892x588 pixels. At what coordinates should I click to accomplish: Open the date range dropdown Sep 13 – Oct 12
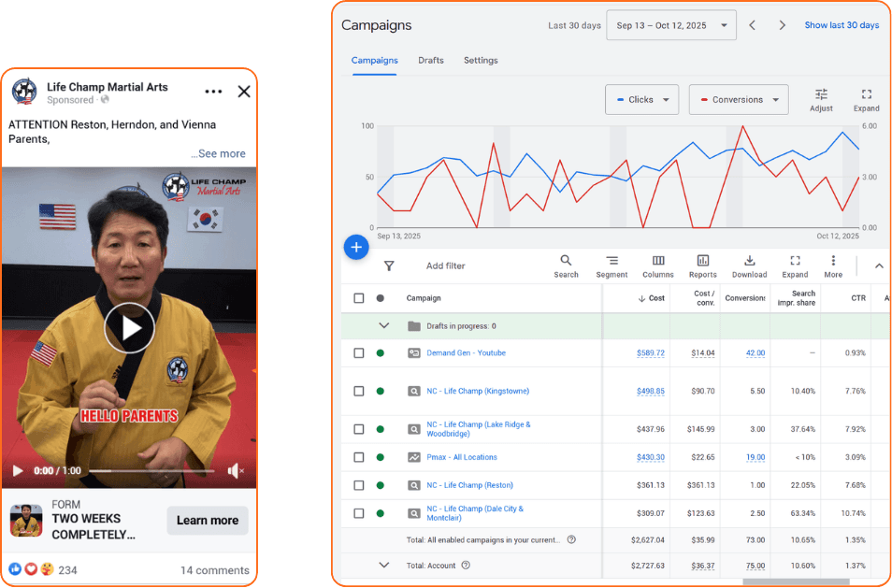671,25
